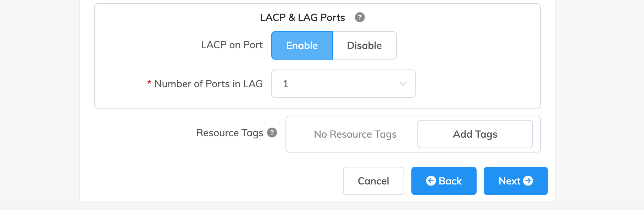Select the value 1 in the ports combo box
The width and height of the screenshot is (644, 210).
point(285,84)
